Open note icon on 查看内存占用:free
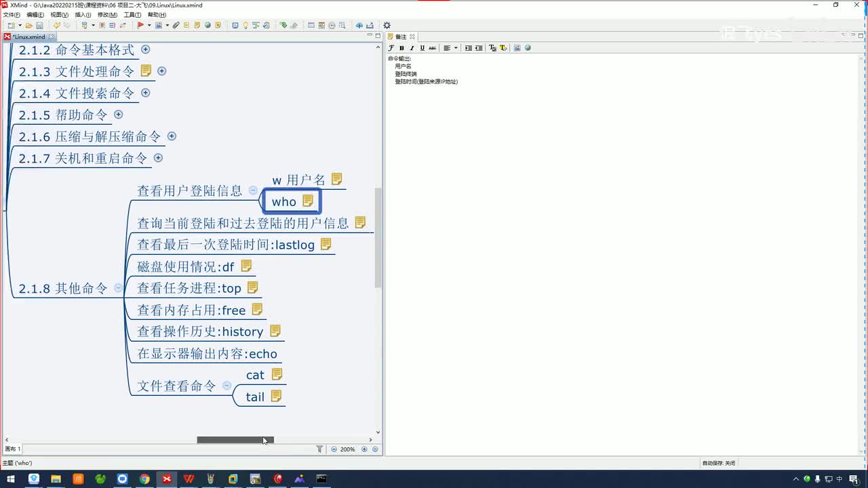The width and height of the screenshot is (868, 488). tap(257, 309)
